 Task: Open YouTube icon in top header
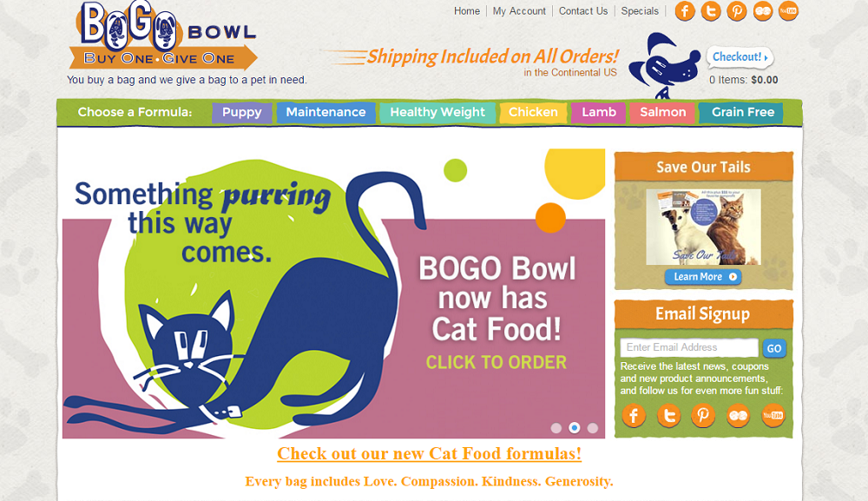pyautogui.click(x=788, y=11)
